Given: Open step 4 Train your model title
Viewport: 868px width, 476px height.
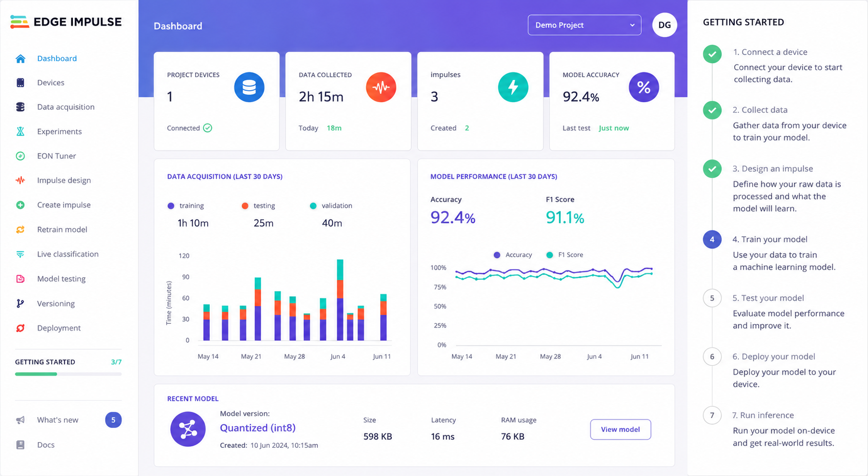Looking at the screenshot, I should [x=770, y=239].
